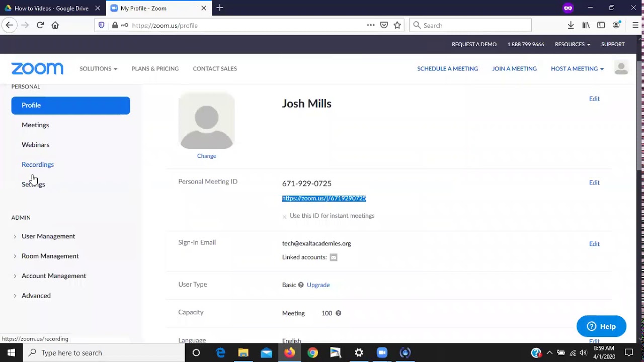Viewport: 644px width, 362px height.
Task: Click Windows taskbar search box
Action: click(104, 352)
